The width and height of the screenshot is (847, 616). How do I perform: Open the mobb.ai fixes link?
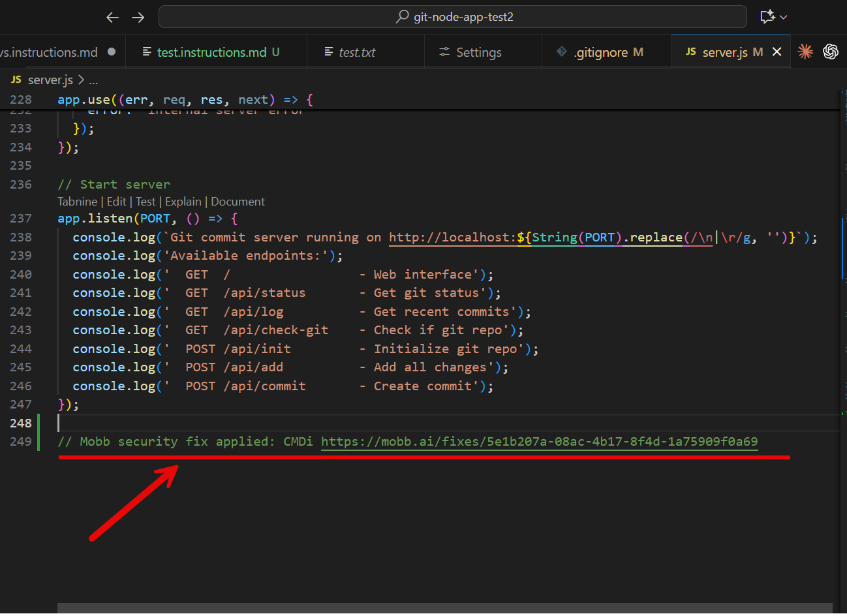pyautogui.click(x=539, y=442)
